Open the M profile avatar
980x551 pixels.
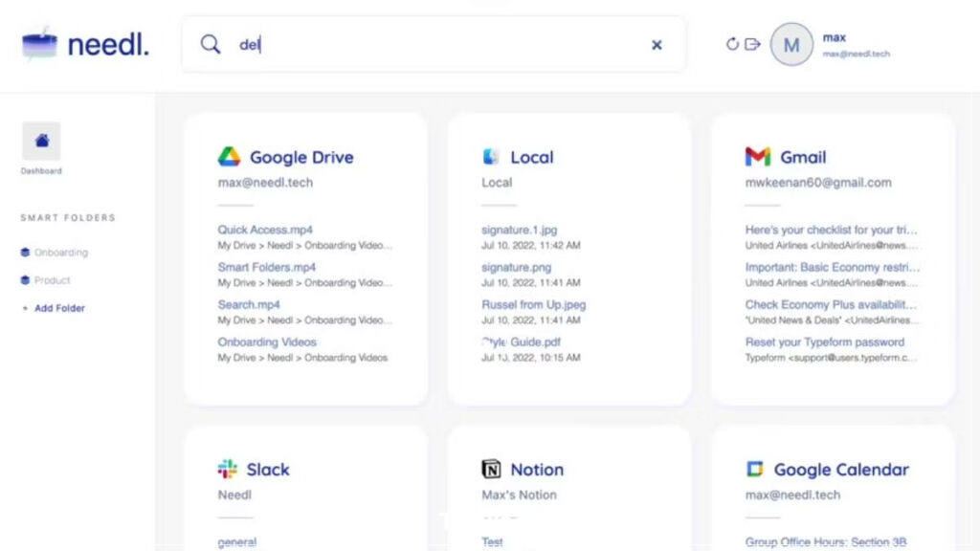791,44
